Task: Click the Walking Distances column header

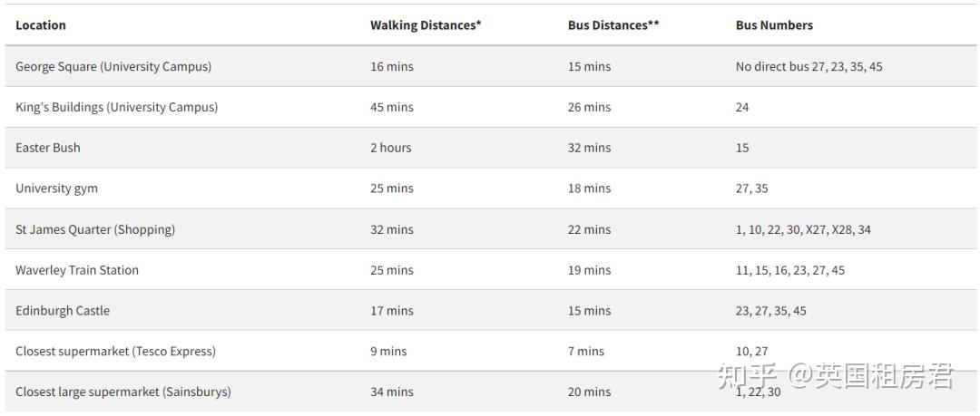Action: click(x=425, y=25)
